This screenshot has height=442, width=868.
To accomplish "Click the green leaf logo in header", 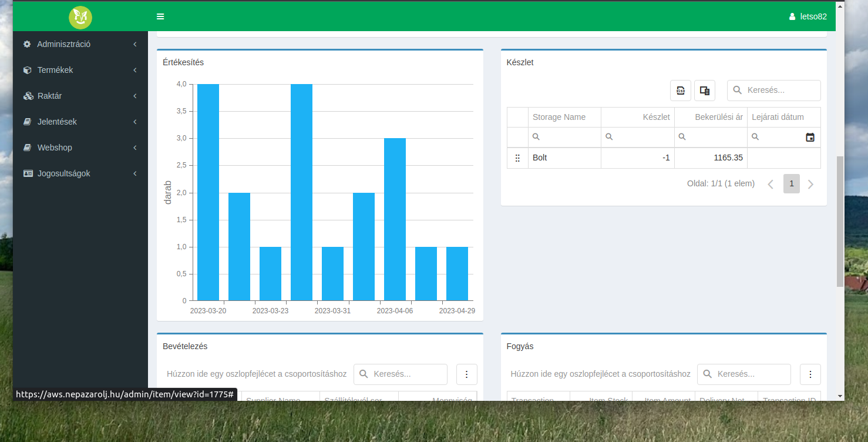I will (80, 17).
